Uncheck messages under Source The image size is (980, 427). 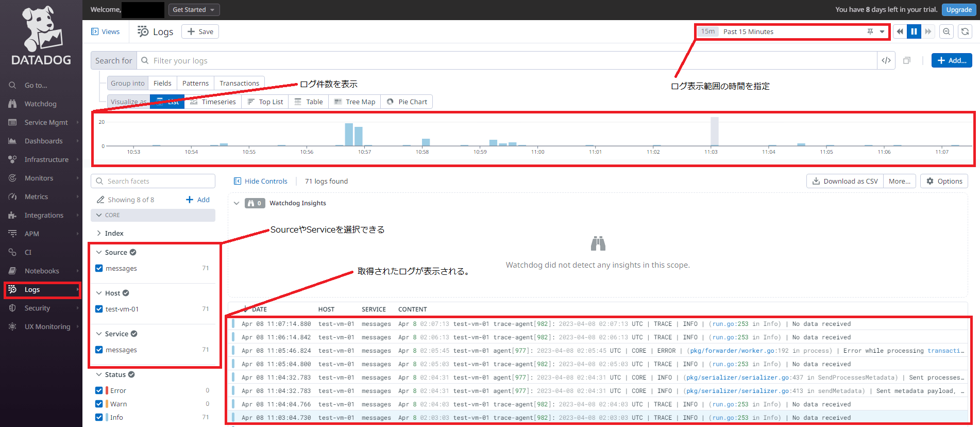pos(99,268)
